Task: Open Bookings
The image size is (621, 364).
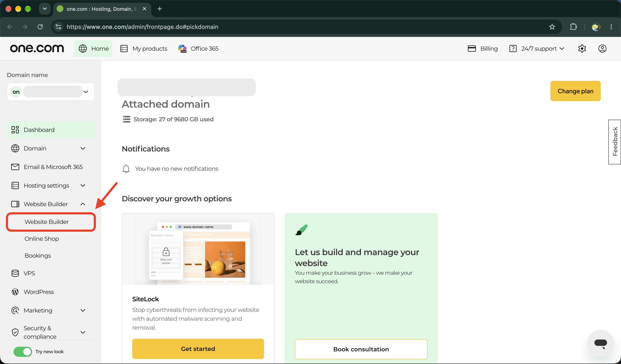Action: tap(38, 256)
